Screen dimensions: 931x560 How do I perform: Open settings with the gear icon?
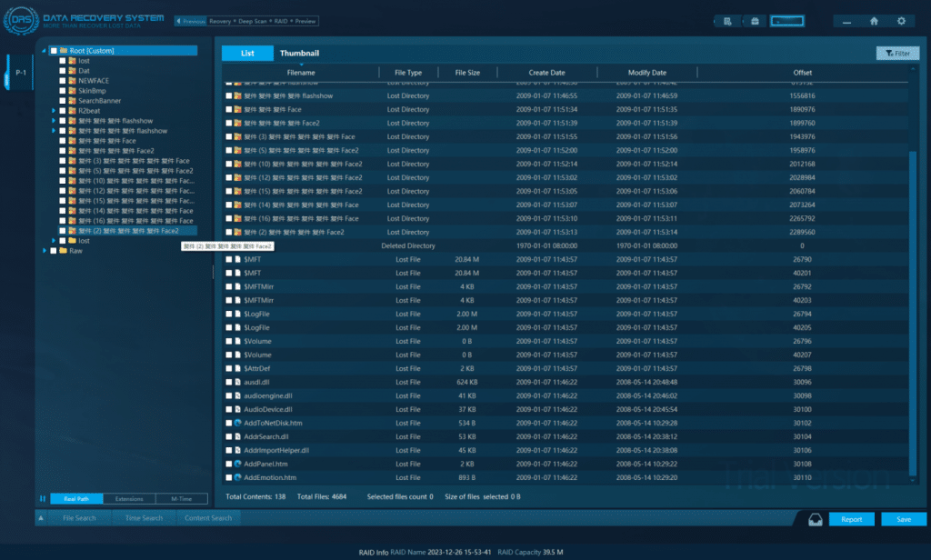[901, 21]
